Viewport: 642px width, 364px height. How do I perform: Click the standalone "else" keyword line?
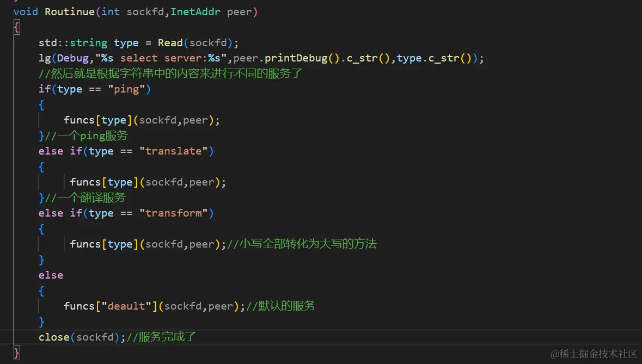[51, 275]
